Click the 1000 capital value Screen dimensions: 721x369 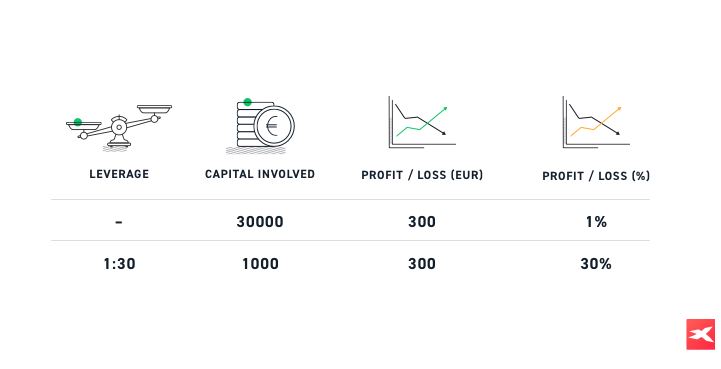click(260, 264)
